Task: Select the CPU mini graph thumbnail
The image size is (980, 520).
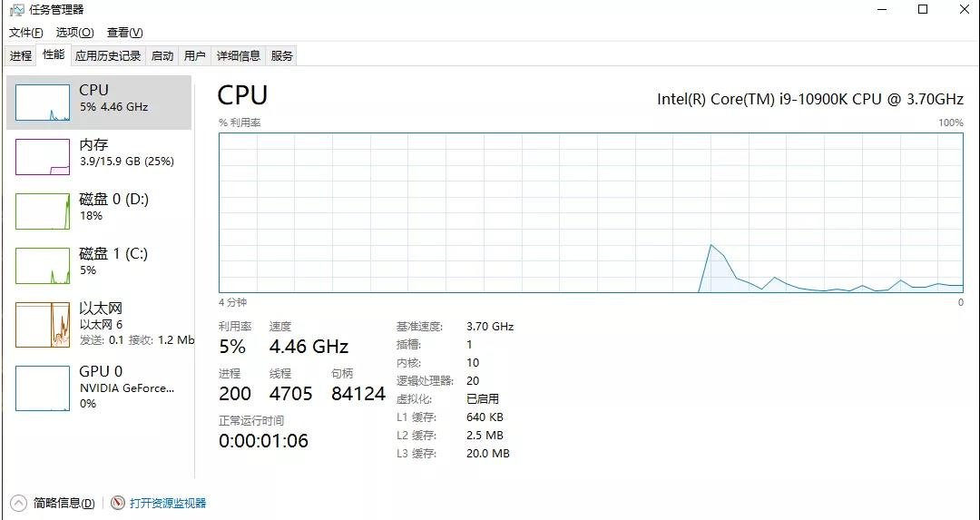Action: coord(43,103)
